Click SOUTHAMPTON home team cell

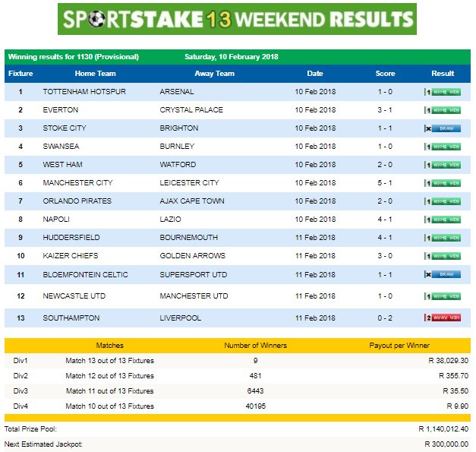71,318
